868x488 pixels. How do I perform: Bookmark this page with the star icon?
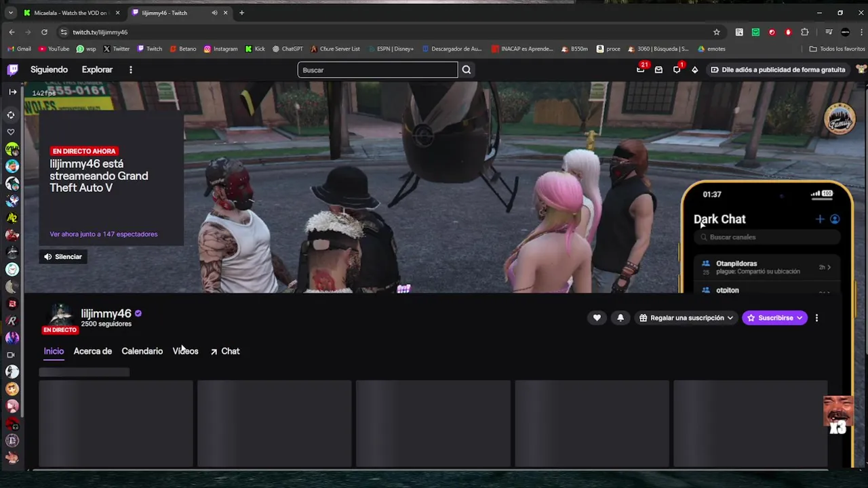click(717, 32)
